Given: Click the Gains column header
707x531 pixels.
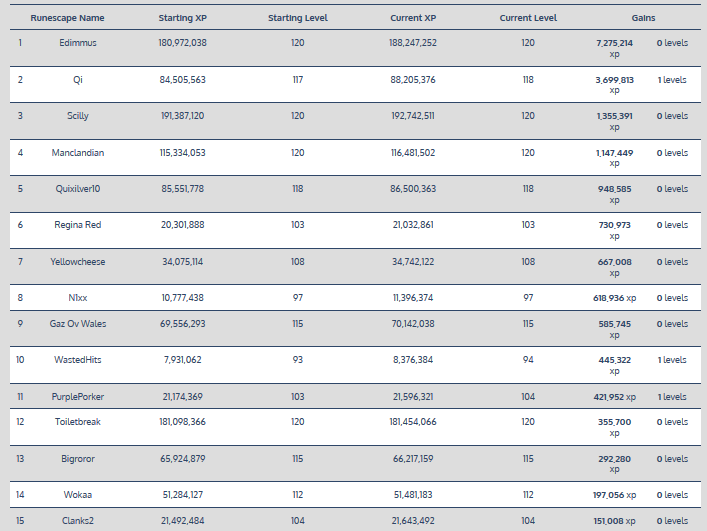Looking at the screenshot, I should coord(643,19).
